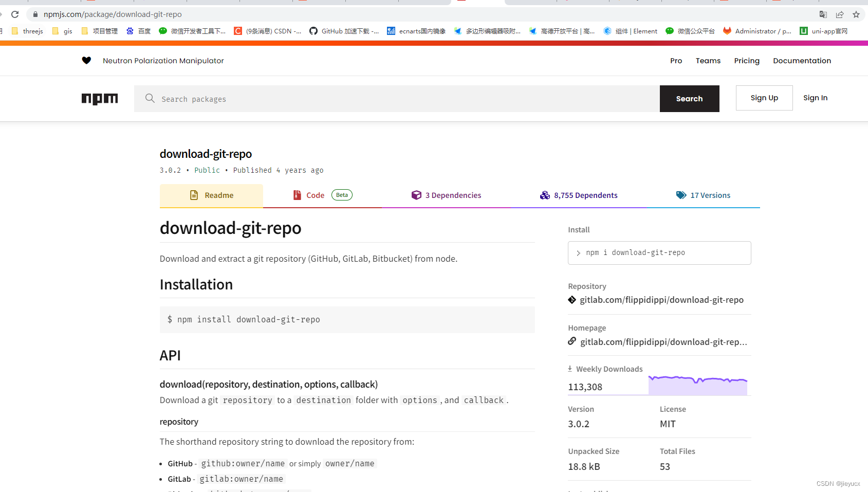Open gitlab.com repository link
This screenshot has width=868, height=492.
tap(661, 300)
